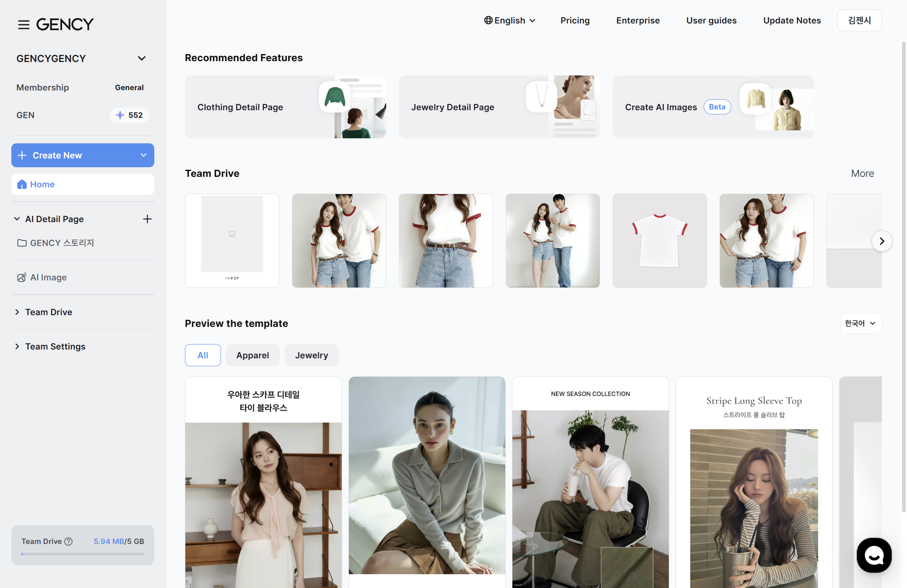Image resolution: width=907 pixels, height=588 pixels.
Task: Open the English language dropdown
Action: 509,21
